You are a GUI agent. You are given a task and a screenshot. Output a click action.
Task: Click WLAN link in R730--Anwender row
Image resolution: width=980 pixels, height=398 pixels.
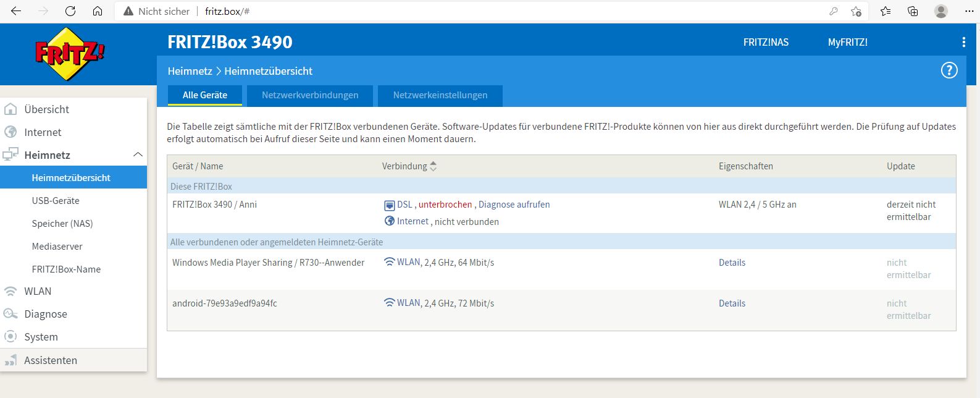(409, 263)
